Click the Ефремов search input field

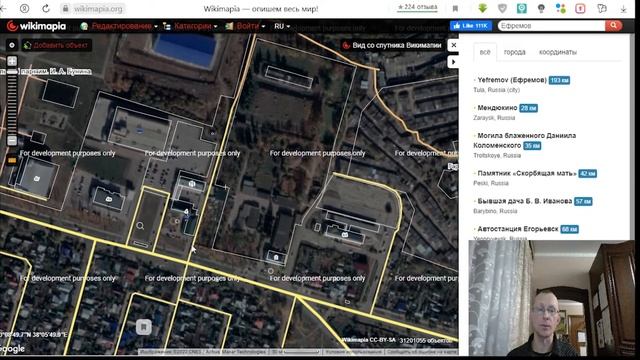click(551, 26)
